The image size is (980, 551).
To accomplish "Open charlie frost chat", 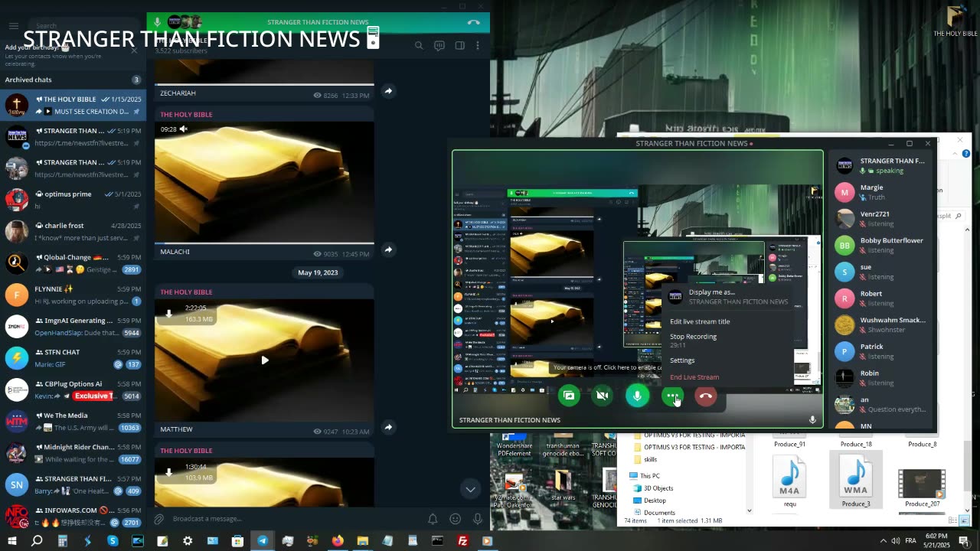I will point(73,231).
